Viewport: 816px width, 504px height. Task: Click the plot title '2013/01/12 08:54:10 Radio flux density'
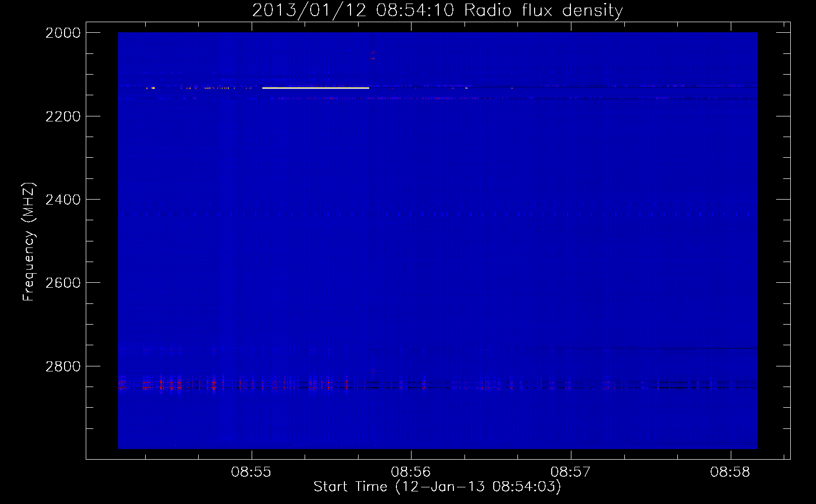tap(437, 10)
